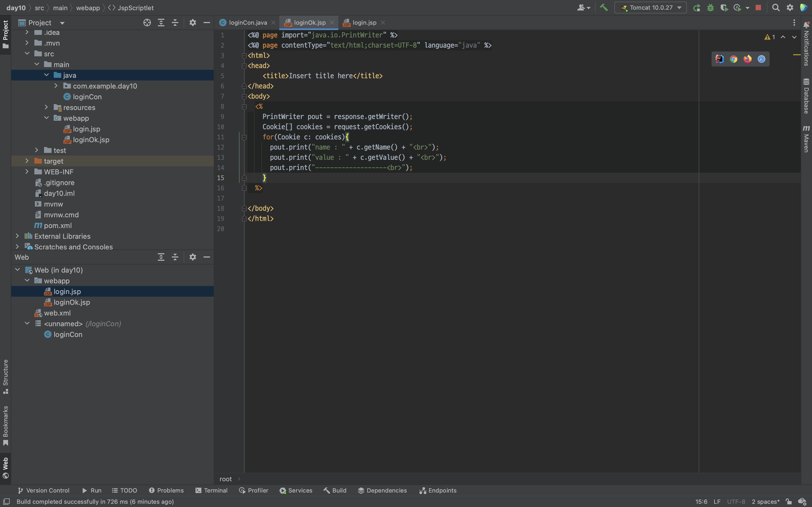Screen dimensions: 812x507
Task: Open the Problems tool window
Action: coord(166,490)
